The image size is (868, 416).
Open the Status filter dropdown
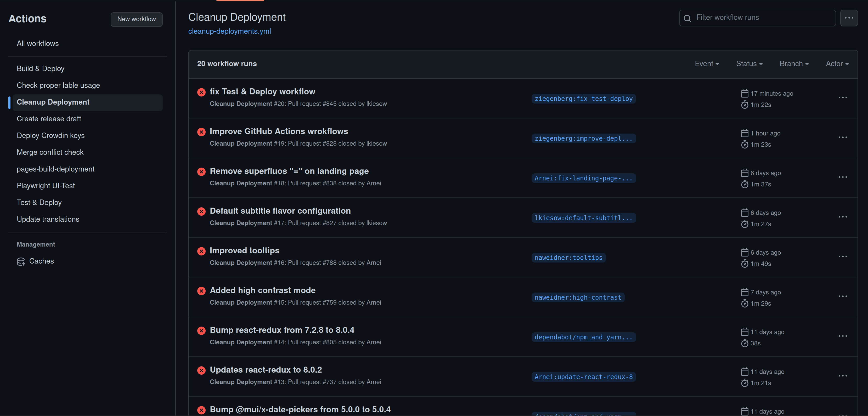(x=749, y=64)
